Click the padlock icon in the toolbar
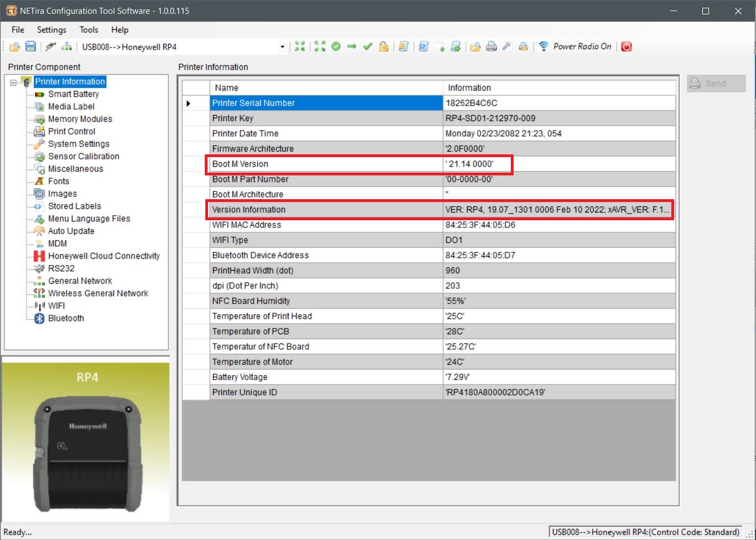The image size is (756, 540). tap(384, 46)
